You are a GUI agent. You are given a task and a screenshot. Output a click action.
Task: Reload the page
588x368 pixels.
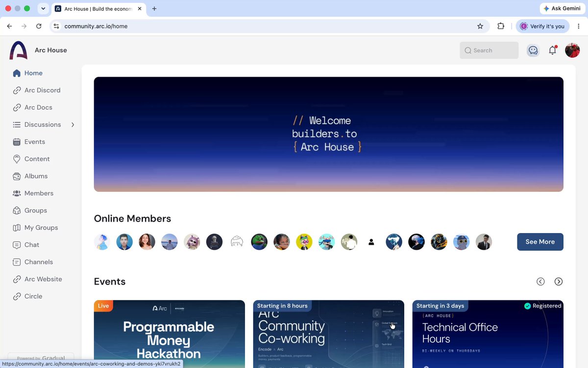[39, 26]
